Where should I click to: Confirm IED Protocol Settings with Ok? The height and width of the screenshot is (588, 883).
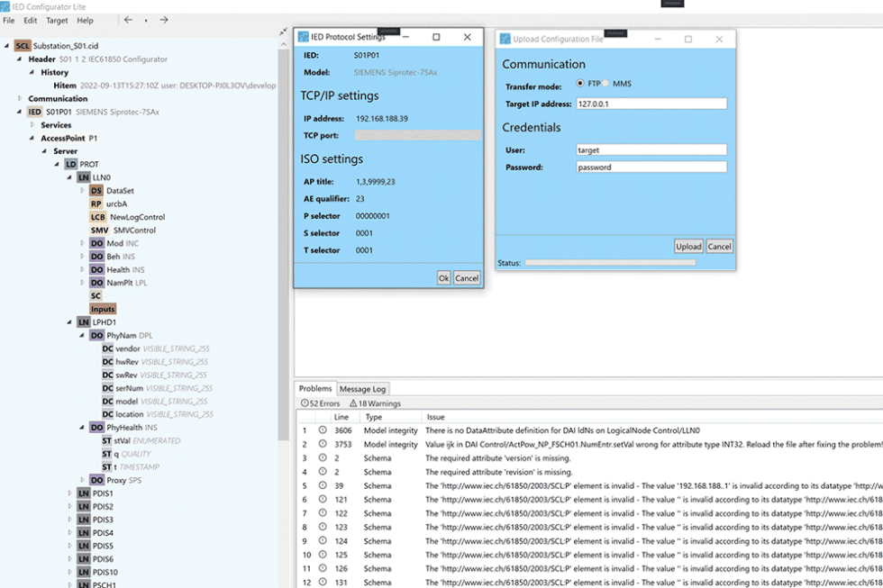(442, 278)
